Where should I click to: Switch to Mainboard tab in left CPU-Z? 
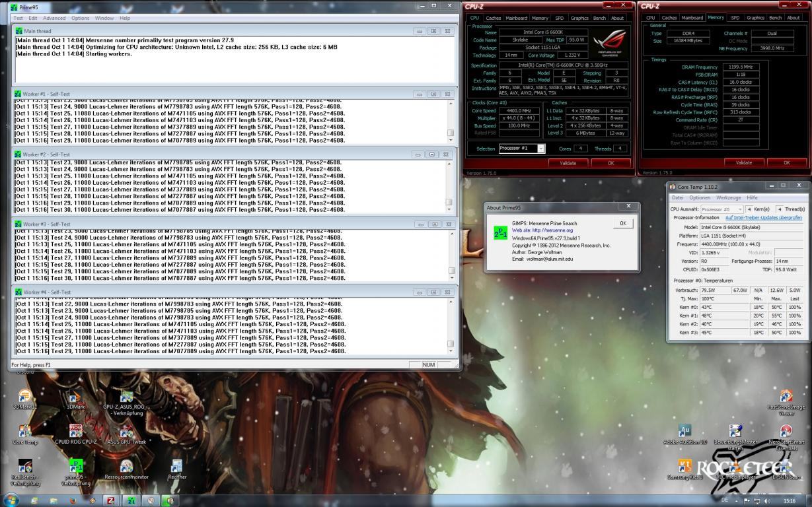coord(517,18)
